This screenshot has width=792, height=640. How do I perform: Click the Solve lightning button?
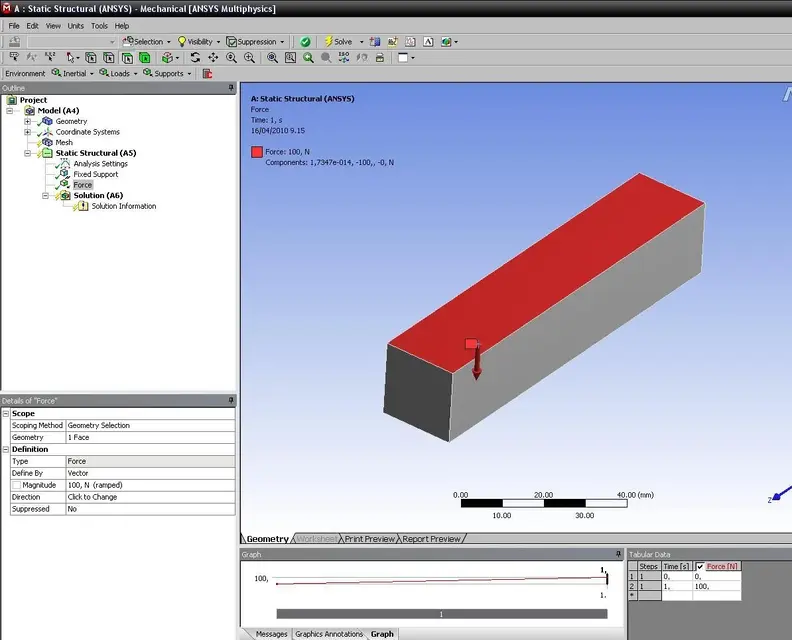coord(338,41)
